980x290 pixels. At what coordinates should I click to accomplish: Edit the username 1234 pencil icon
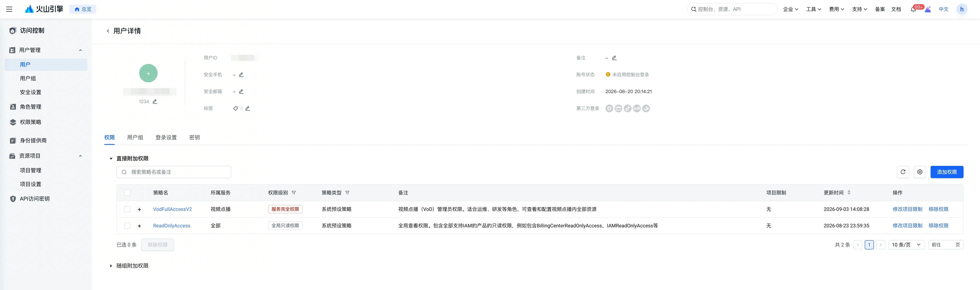155,102
